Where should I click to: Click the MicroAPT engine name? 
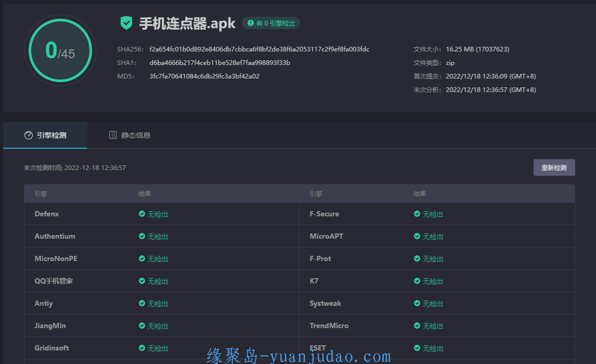tap(327, 236)
